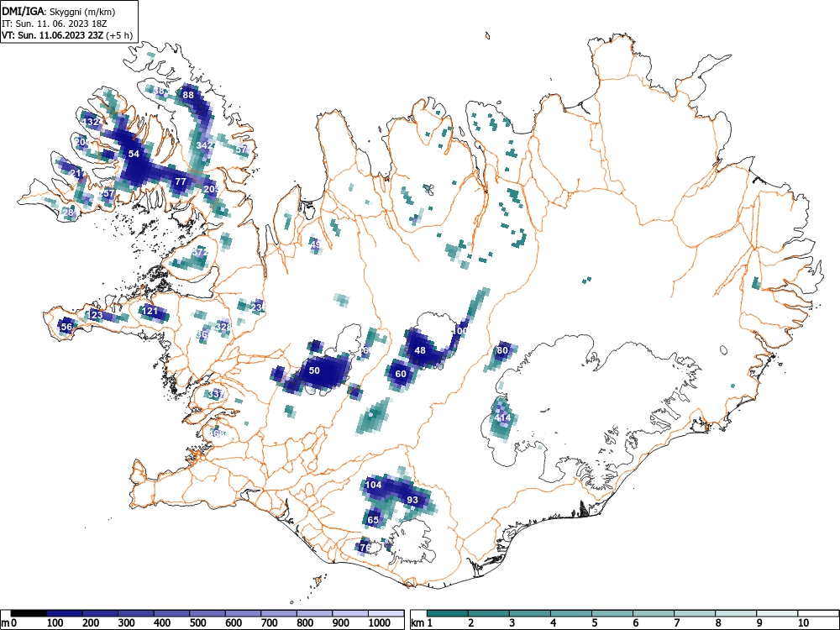Click the 500–600 m purple legend swatch
This screenshot has width=840, height=630.
point(207,613)
